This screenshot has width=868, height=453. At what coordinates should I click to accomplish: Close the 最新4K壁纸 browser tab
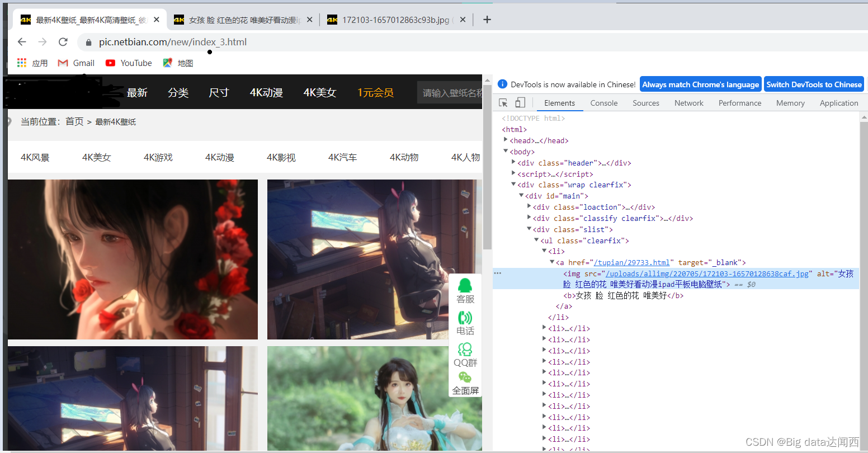tap(157, 20)
